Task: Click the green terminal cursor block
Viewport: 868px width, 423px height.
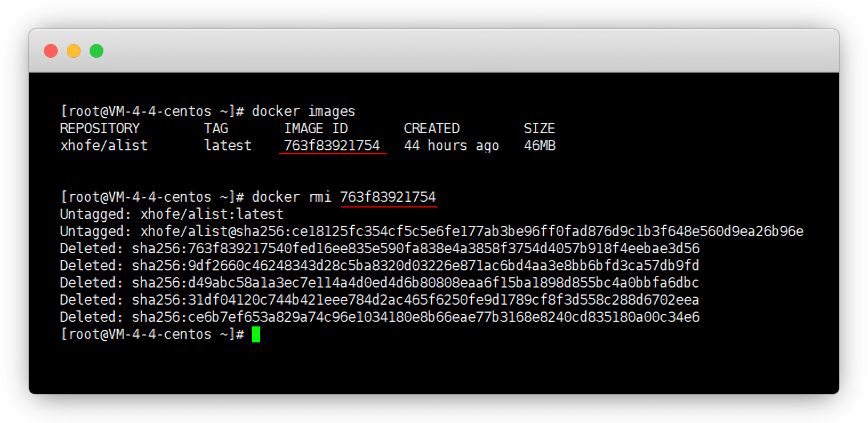Action: point(256,334)
